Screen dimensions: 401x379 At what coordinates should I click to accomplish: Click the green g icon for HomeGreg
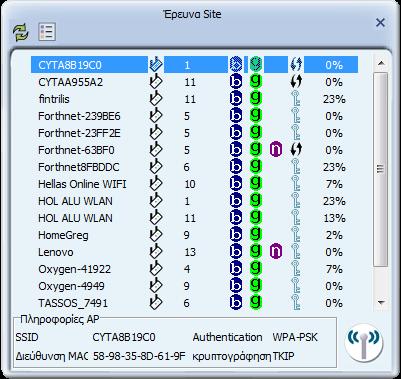(x=256, y=234)
